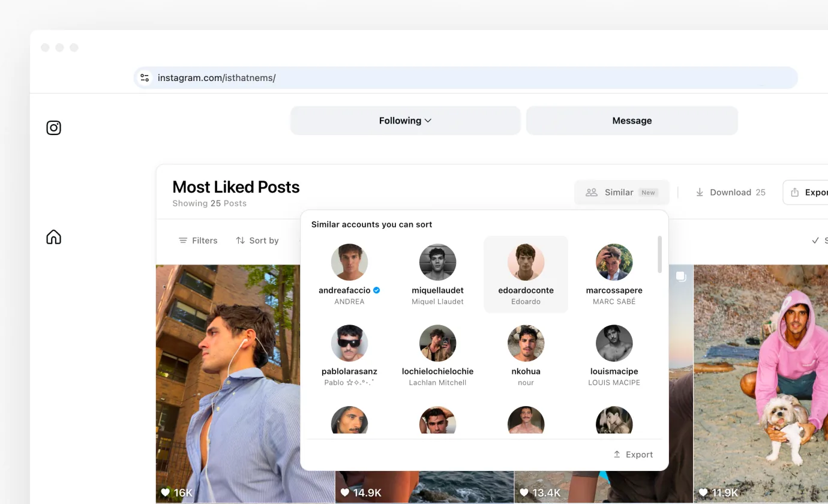Viewport: 828px width, 504px height.
Task: Click the New badge on Similar
Action: click(648, 193)
